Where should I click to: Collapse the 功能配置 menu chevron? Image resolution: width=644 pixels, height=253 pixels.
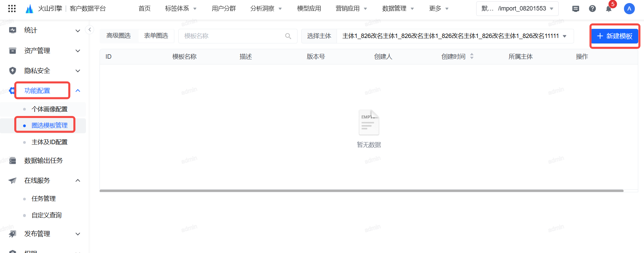point(78,91)
